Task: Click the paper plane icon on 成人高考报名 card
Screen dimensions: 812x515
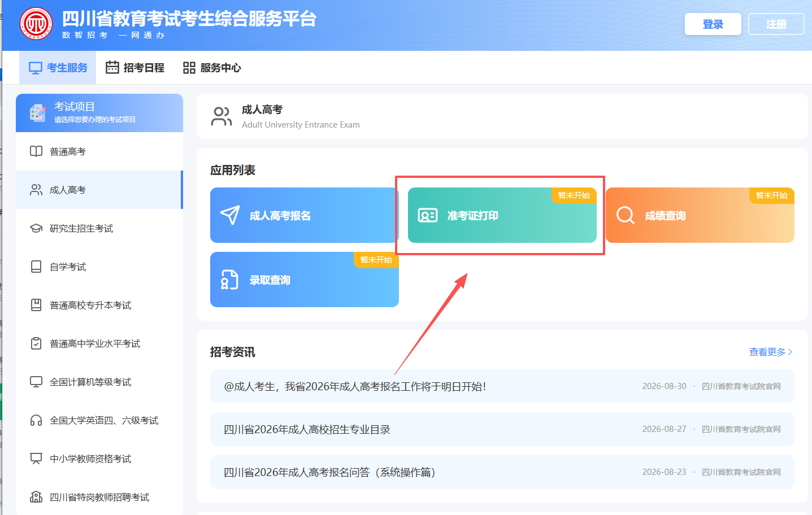Action: (230, 215)
